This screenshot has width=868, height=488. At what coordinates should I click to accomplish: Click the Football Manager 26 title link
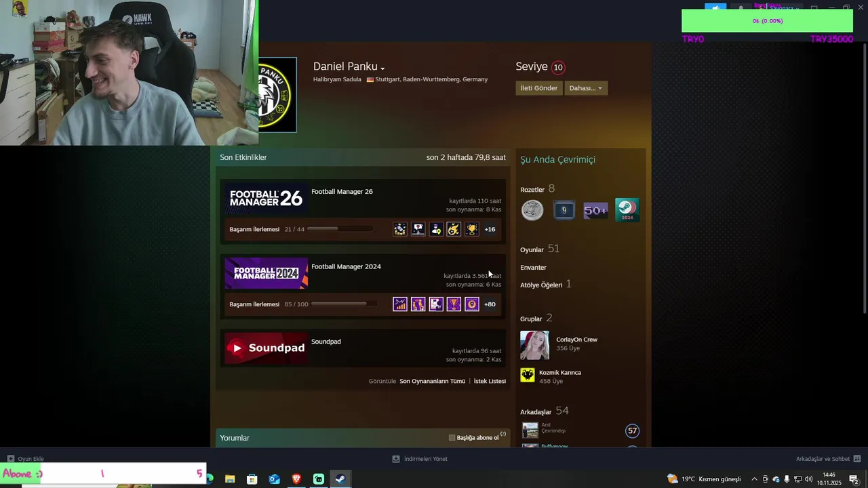click(x=342, y=192)
